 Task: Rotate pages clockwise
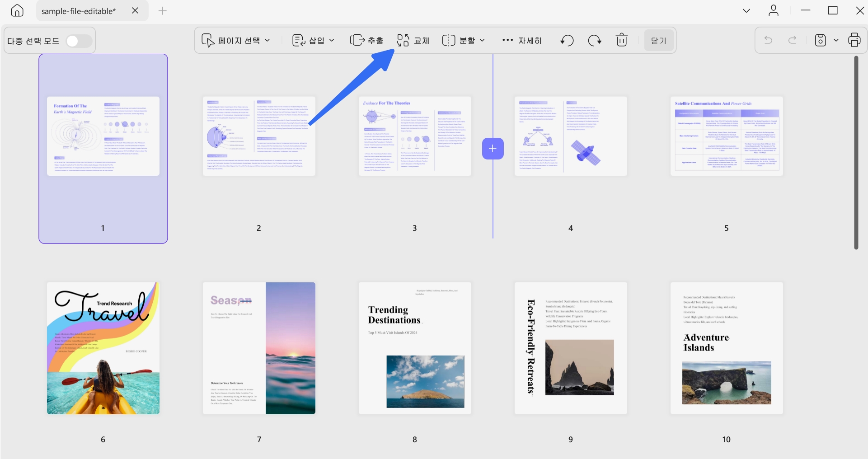click(595, 41)
